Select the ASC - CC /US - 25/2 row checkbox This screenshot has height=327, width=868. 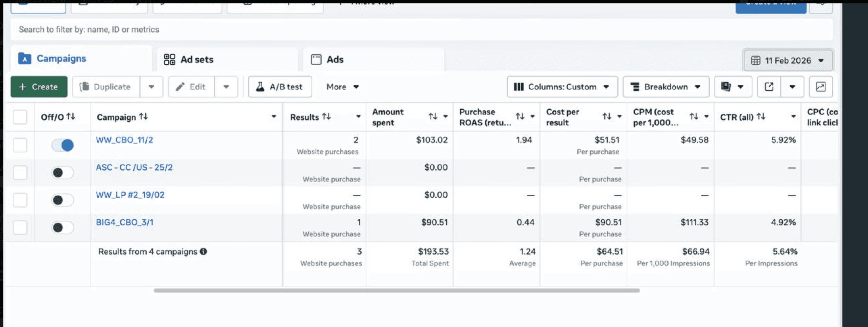tap(20, 173)
